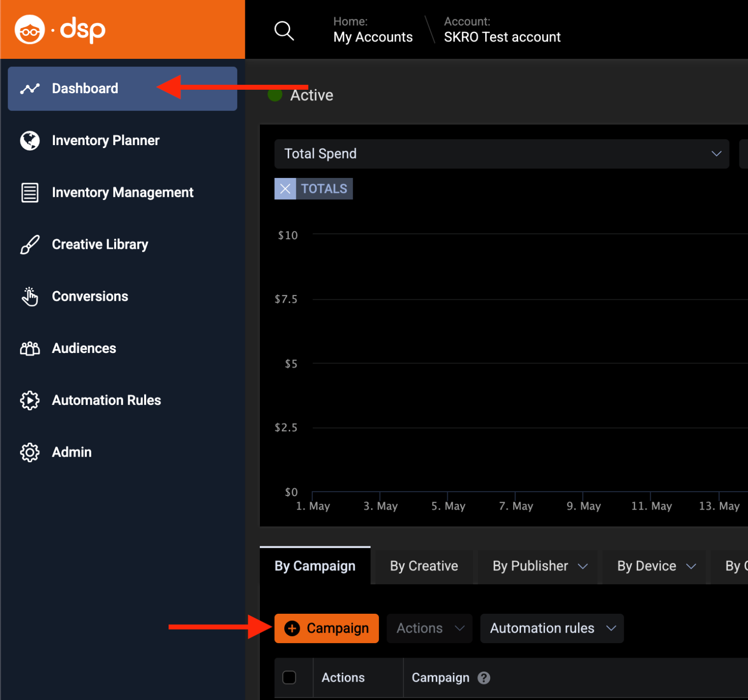Click the $7.5 axis label

(286, 299)
